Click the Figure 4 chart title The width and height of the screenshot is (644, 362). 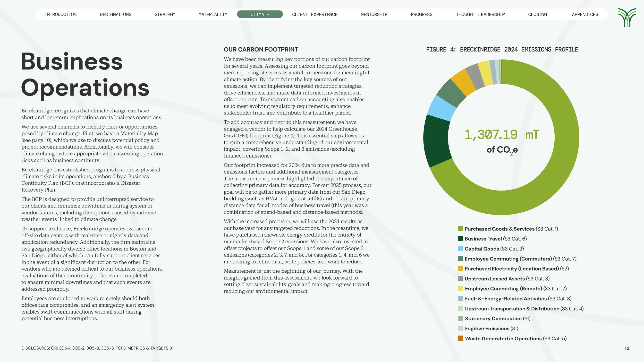(x=502, y=49)
